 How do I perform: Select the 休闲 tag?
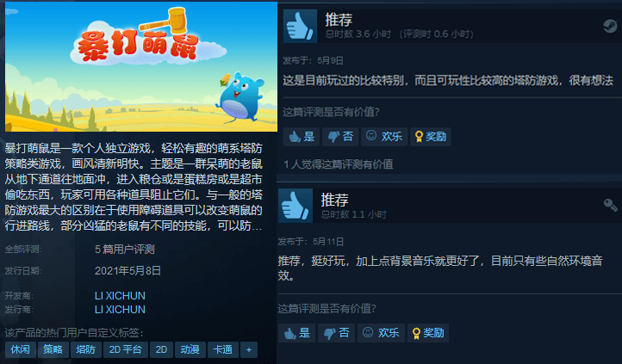point(20,349)
